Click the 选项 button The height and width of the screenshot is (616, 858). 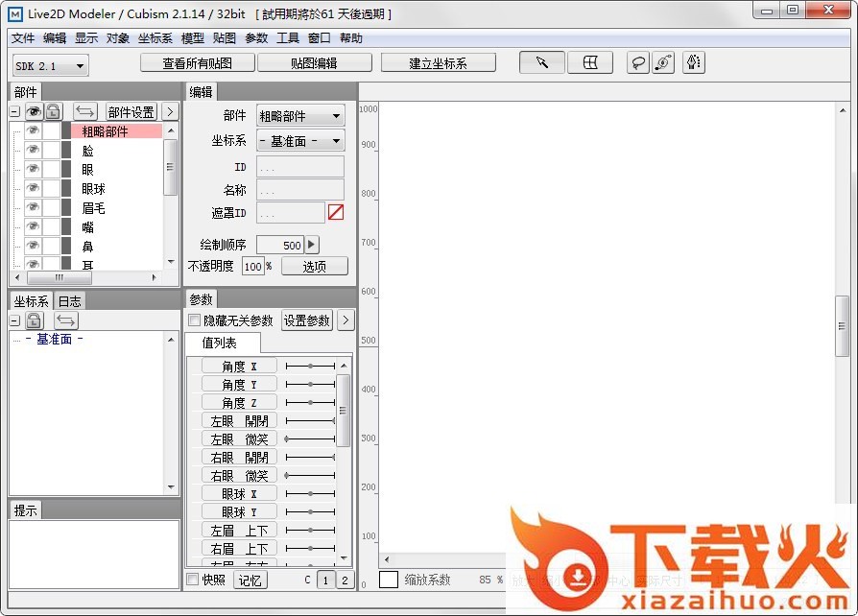pyautogui.click(x=315, y=267)
